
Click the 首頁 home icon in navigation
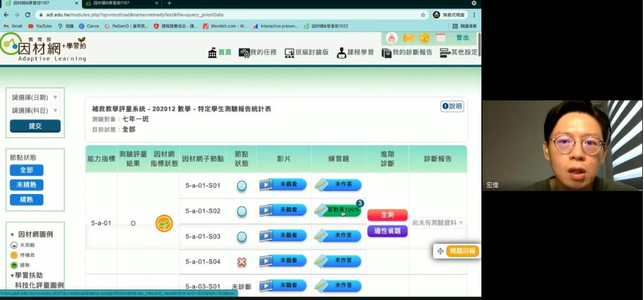tap(213, 53)
